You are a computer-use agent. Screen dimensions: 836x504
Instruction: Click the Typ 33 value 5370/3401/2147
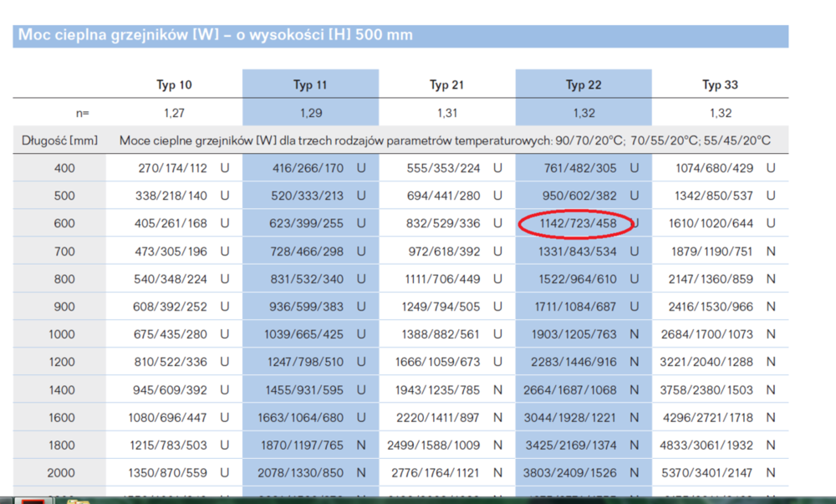706,472
